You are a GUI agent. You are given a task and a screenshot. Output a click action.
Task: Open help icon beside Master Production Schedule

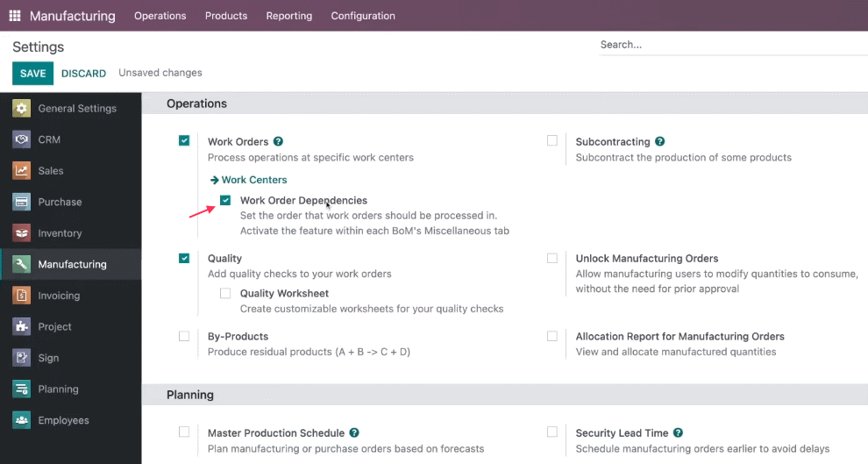pyautogui.click(x=354, y=433)
